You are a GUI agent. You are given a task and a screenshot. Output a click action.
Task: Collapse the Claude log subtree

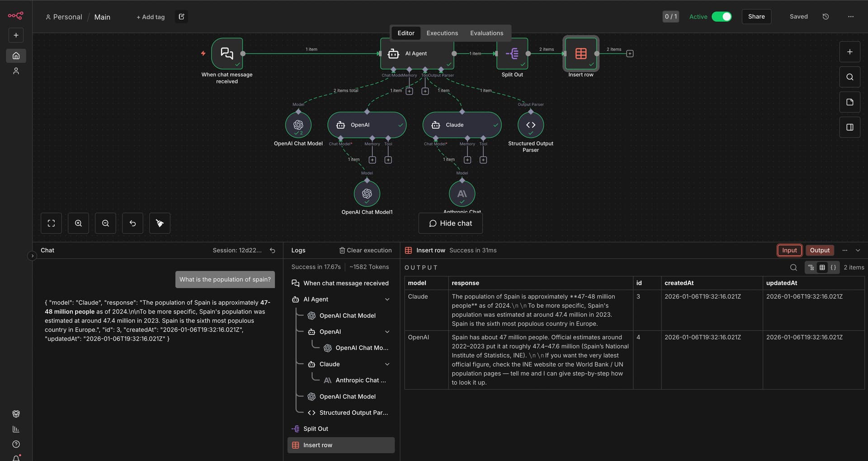coord(387,364)
